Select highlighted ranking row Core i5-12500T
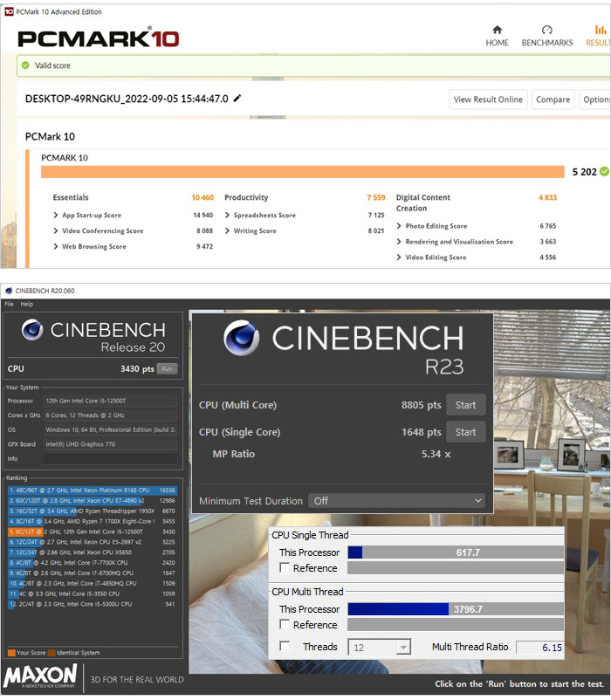Image resolution: width=611 pixels, height=700 pixels. [93, 532]
